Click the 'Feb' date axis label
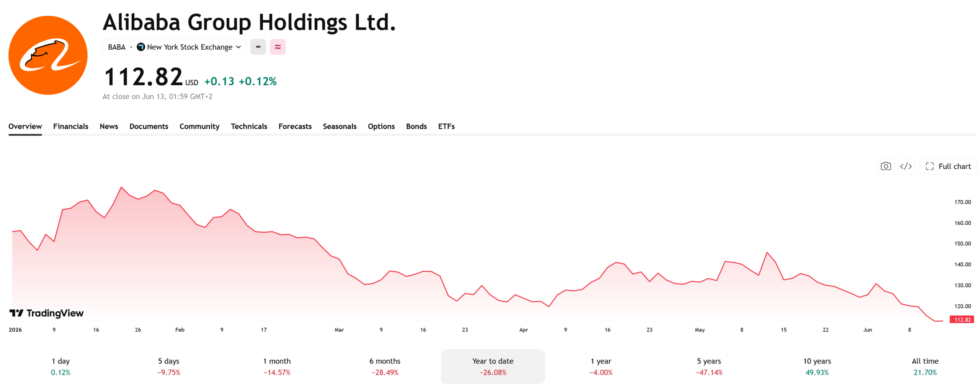The image size is (980, 386). [x=180, y=330]
